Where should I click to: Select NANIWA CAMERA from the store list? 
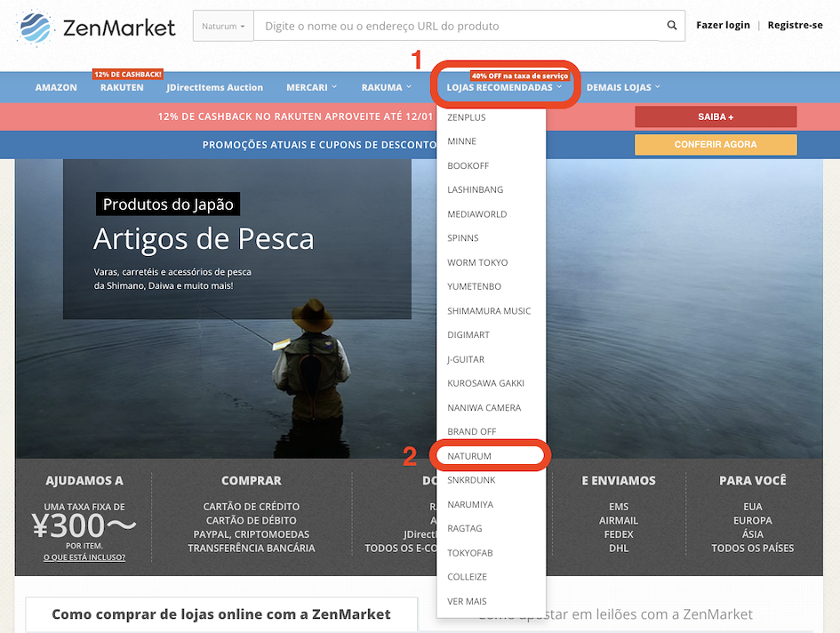tap(484, 408)
